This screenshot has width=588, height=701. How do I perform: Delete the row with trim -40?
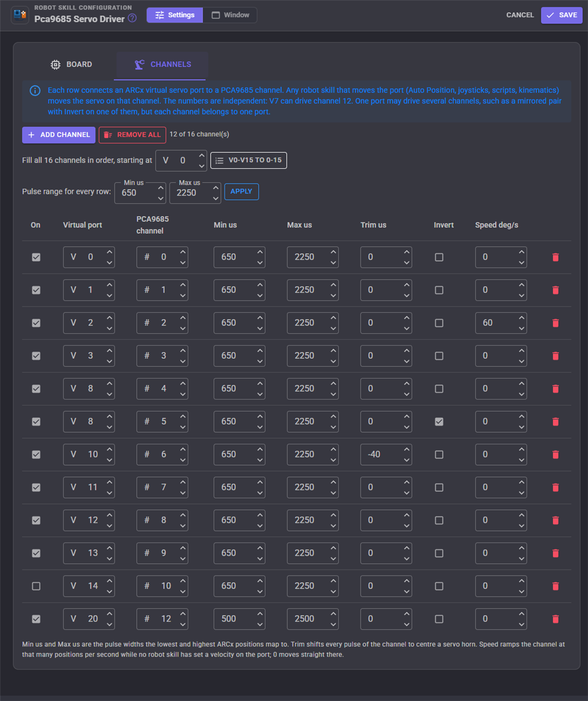555,454
